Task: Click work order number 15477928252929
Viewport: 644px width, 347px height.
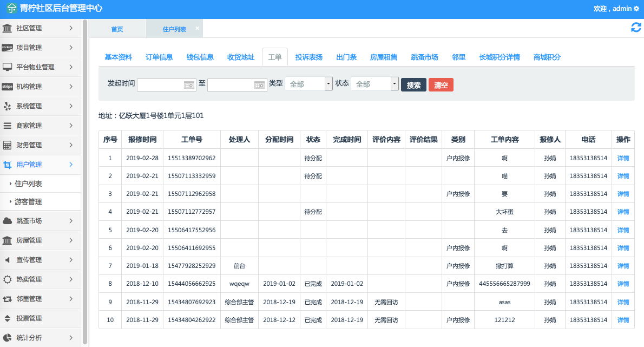Action: tap(192, 266)
